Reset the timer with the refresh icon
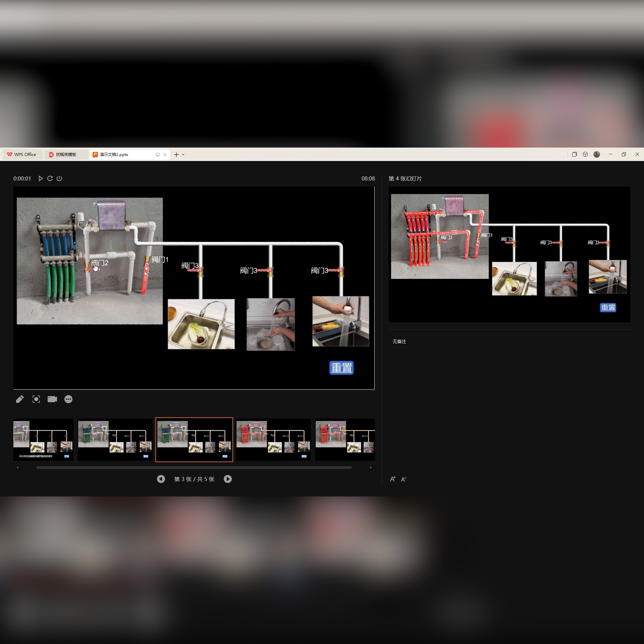 coord(50,178)
